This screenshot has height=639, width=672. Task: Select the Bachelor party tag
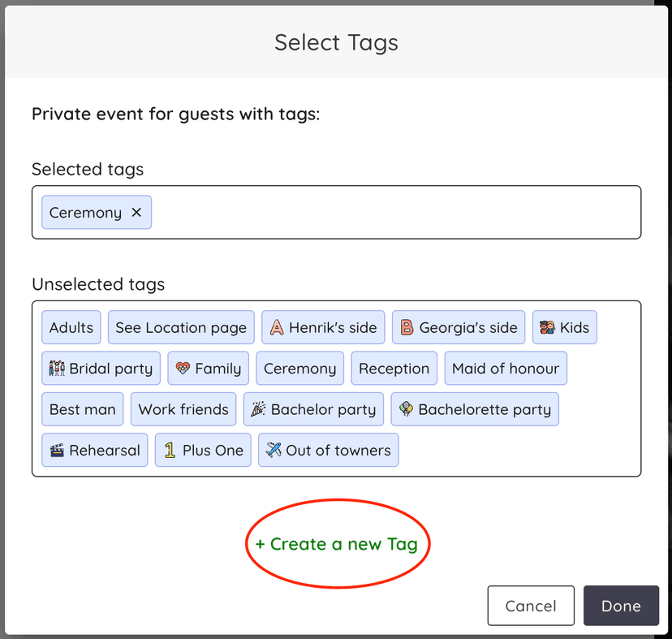(x=313, y=408)
